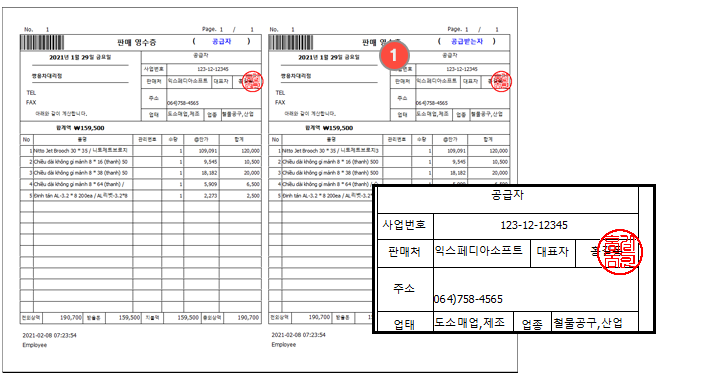
Task: Click the TEL label on the right receipt
Action: (x=280, y=93)
